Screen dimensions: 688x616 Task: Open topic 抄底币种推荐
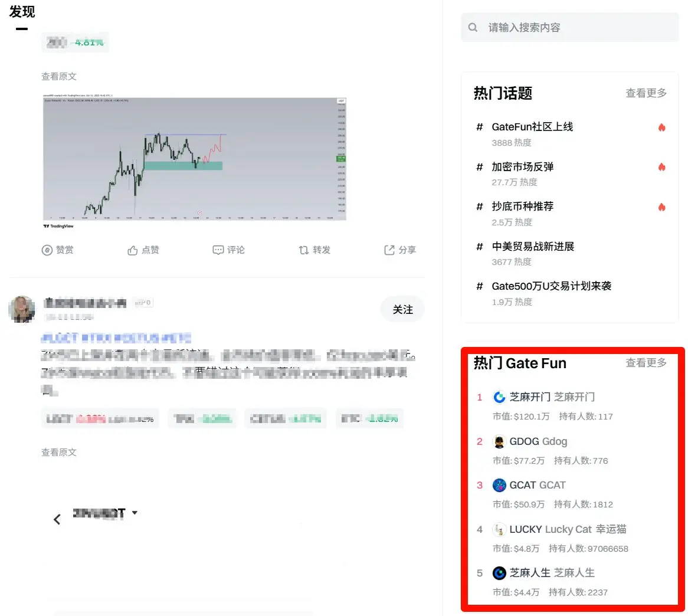pyautogui.click(x=523, y=207)
